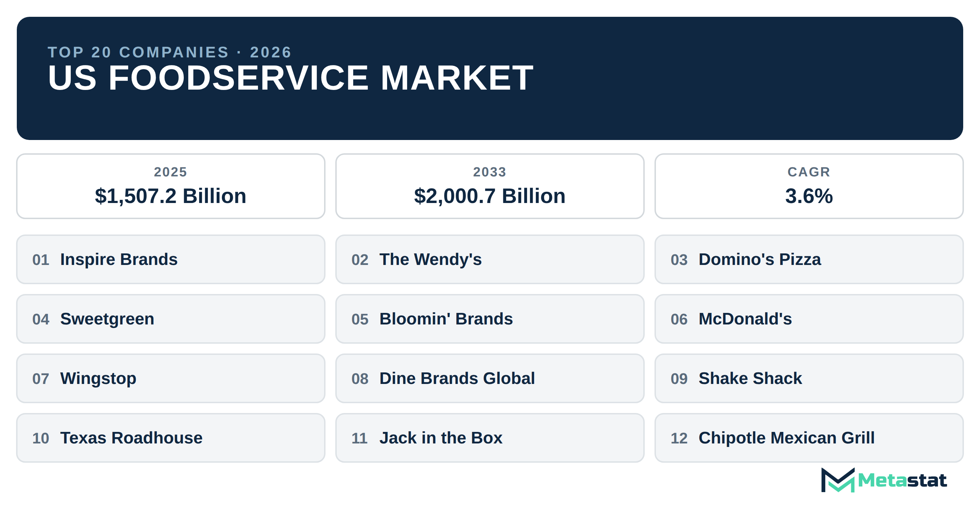Select the Inspire Brands card
Image resolution: width=980 pixels, height=511 pixels.
(x=170, y=259)
